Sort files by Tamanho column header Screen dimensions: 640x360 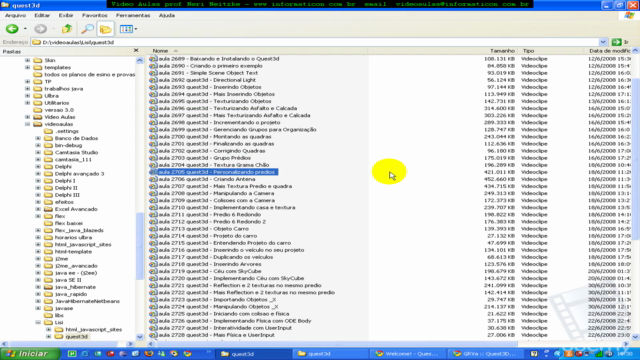[502, 51]
